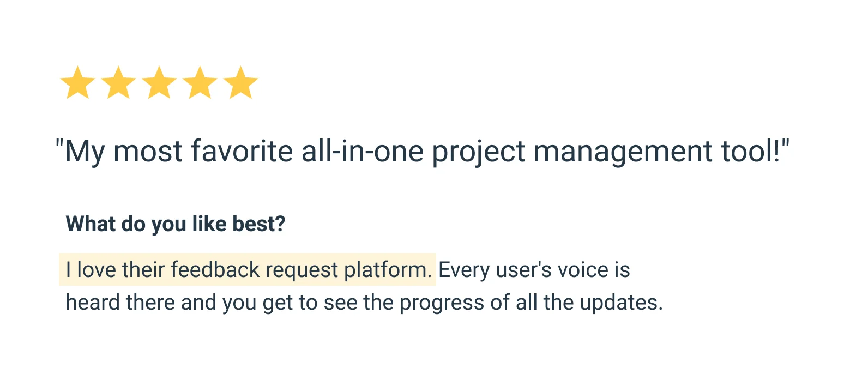Screen dimensions: 868x386
Task: Click the word "My" in the review title
Action: [84, 151]
